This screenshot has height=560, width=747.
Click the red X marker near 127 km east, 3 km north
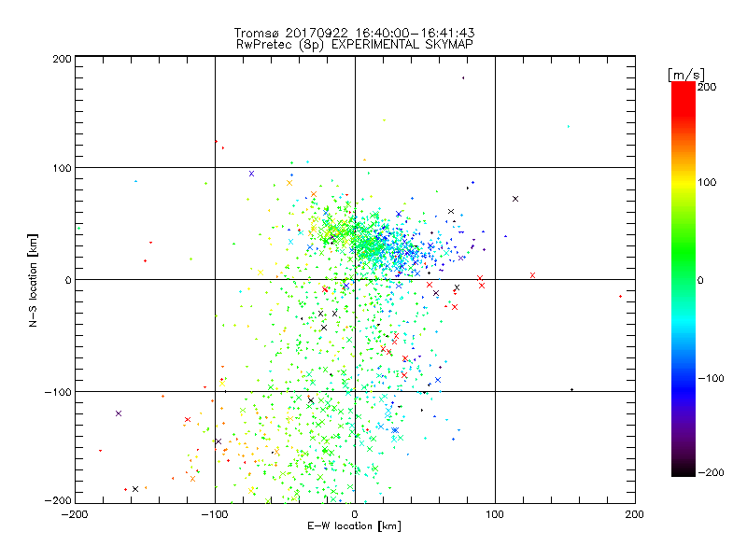coord(532,275)
